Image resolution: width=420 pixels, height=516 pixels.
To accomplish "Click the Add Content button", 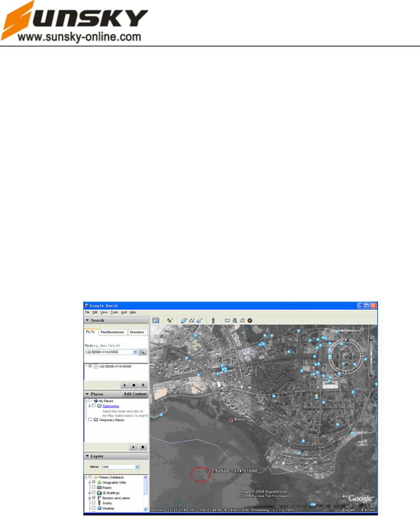I will [135, 394].
